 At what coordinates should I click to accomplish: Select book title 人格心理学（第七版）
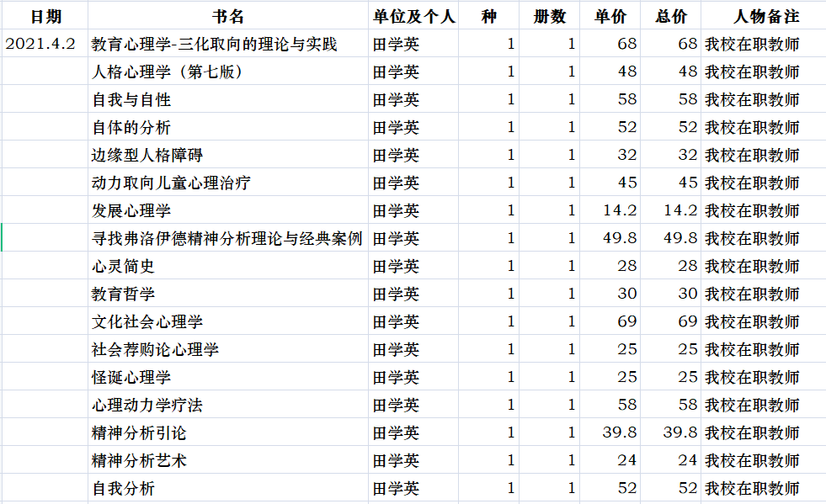[x=228, y=71]
